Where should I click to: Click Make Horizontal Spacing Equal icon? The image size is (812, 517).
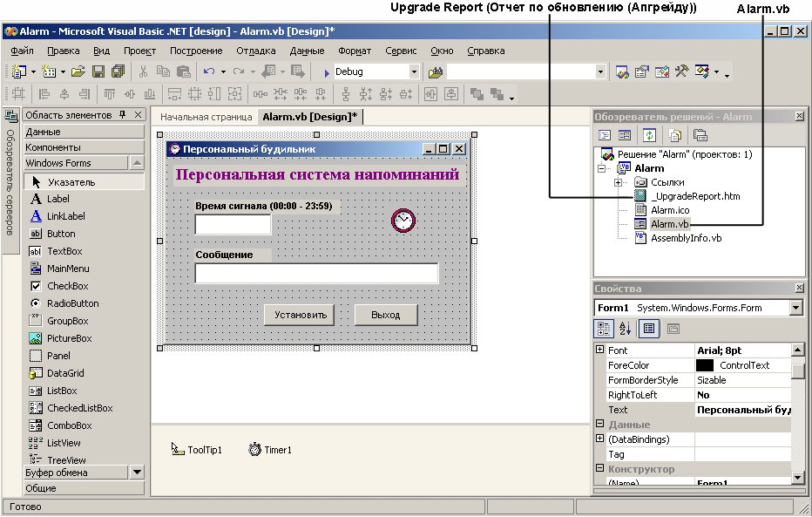click(260, 94)
